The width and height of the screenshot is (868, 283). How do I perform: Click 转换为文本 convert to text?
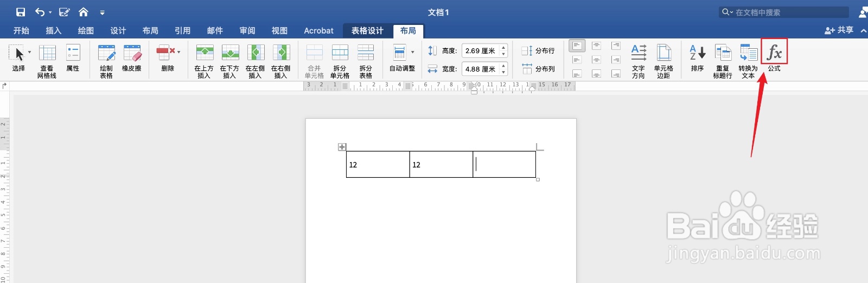pyautogui.click(x=748, y=61)
